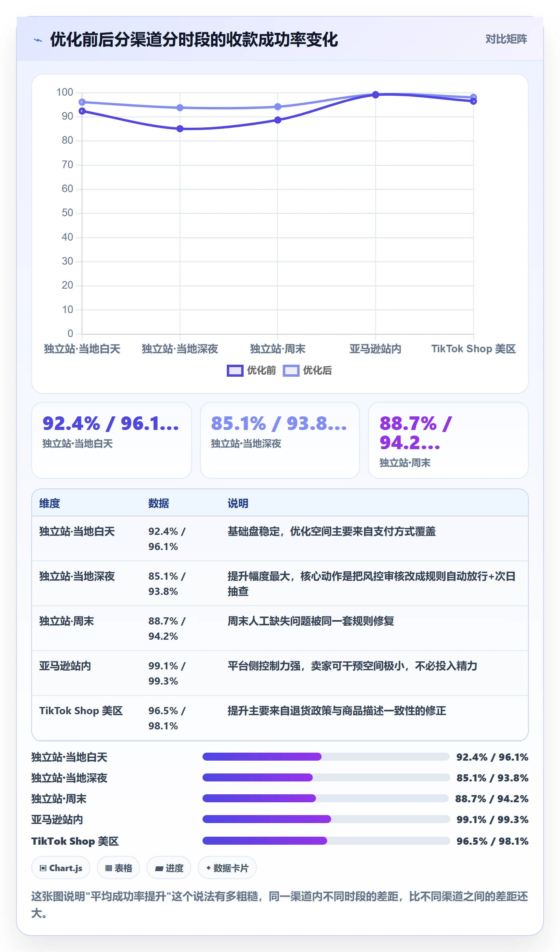Click the 对比矩阵 label in the header
The height and width of the screenshot is (952, 560).
pyautogui.click(x=506, y=39)
